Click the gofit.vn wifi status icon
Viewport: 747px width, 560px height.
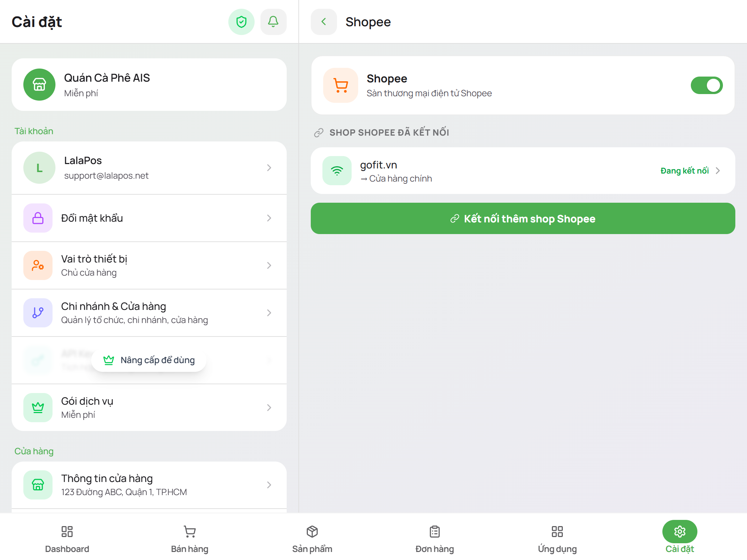pyautogui.click(x=337, y=171)
